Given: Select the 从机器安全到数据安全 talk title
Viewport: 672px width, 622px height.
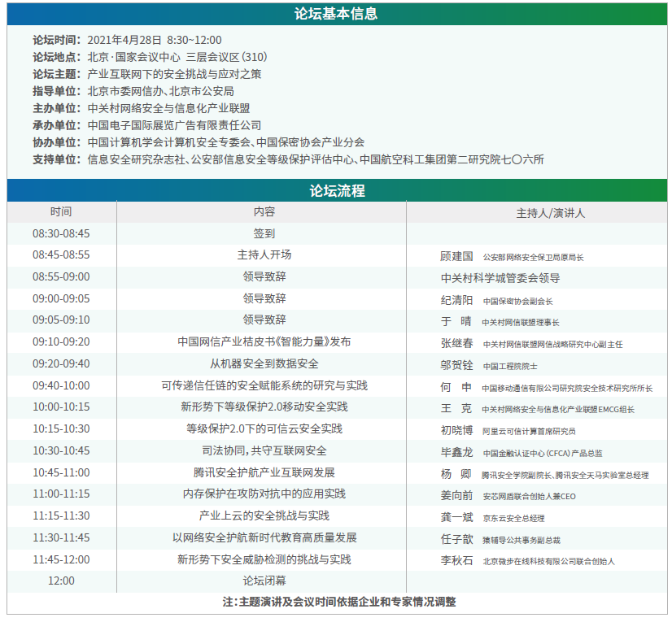Looking at the screenshot, I should tap(264, 364).
